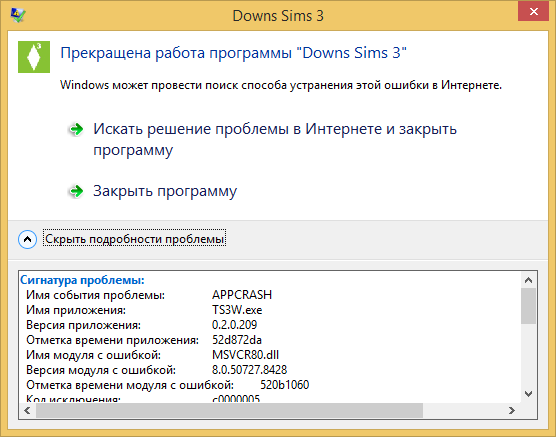Choose Искать решение проблемы в Интернете option

(x=275, y=139)
